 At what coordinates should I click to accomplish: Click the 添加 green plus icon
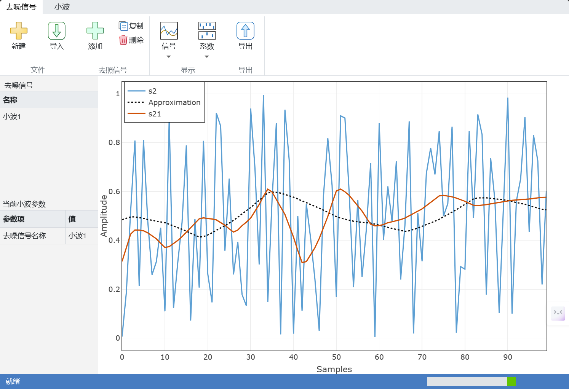95,30
